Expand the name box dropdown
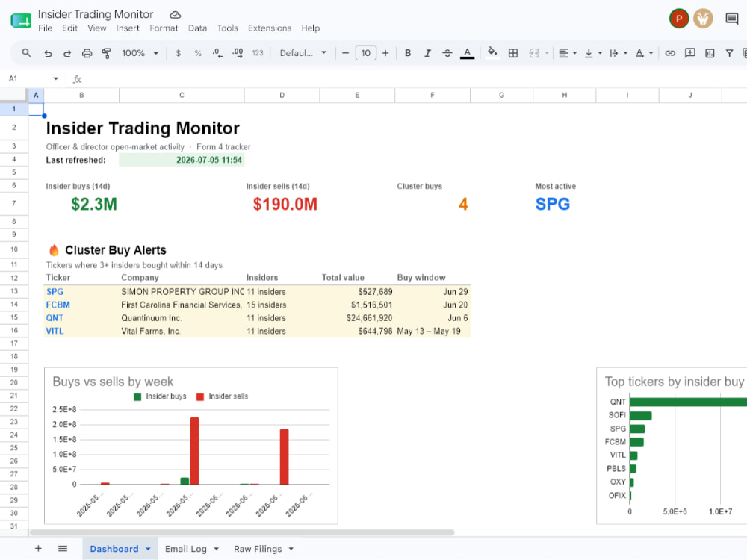This screenshot has height=560, width=747. point(56,78)
